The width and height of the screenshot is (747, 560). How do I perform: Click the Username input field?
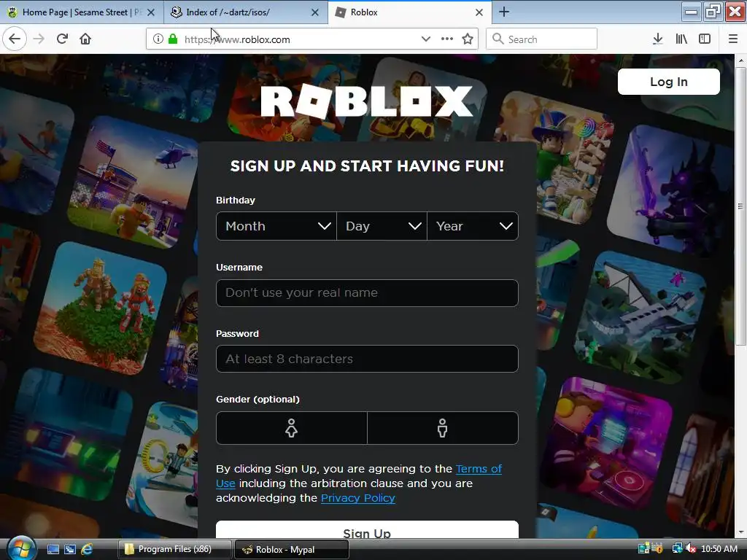pyautogui.click(x=367, y=293)
